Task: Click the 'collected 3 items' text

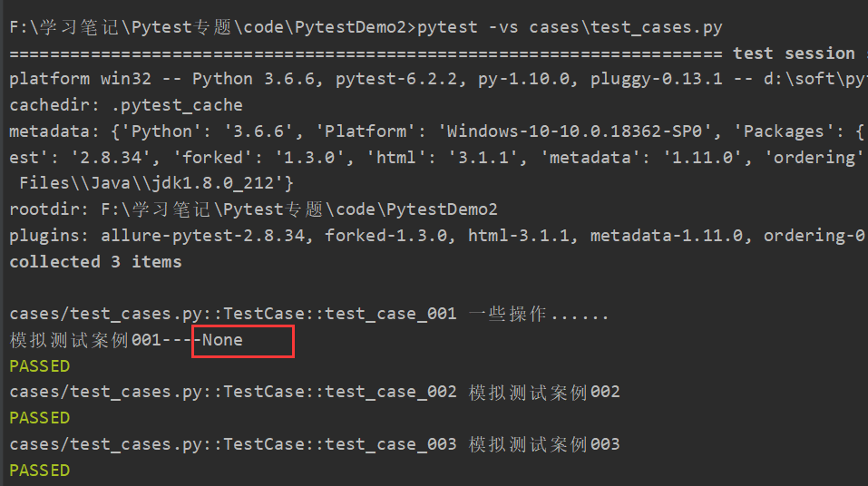Action: click(95, 262)
